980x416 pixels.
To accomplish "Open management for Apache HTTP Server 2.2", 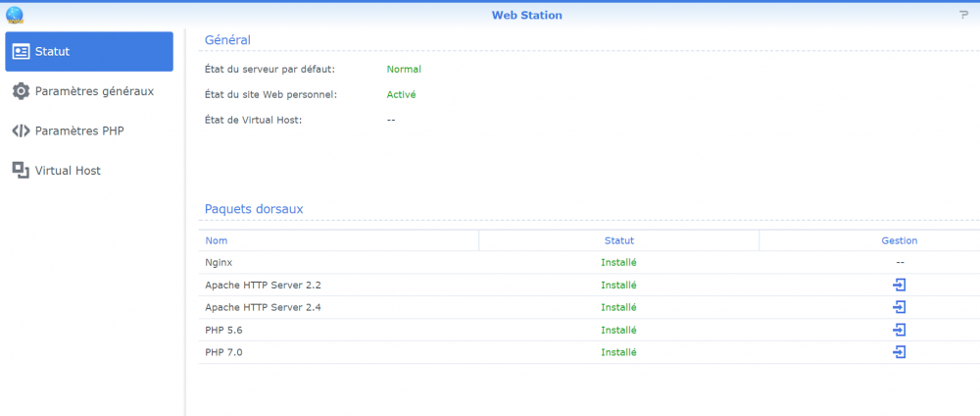I will coord(899,286).
